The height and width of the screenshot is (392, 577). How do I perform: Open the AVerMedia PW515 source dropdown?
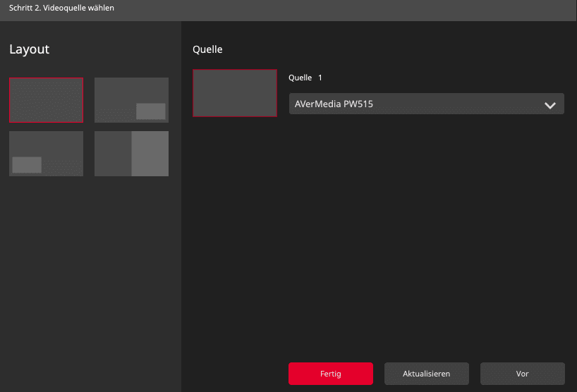point(426,104)
